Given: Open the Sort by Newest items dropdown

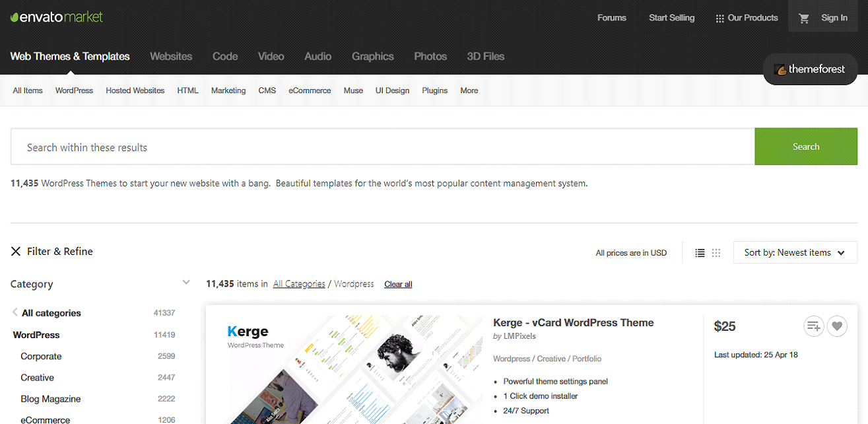Looking at the screenshot, I should click(x=795, y=252).
